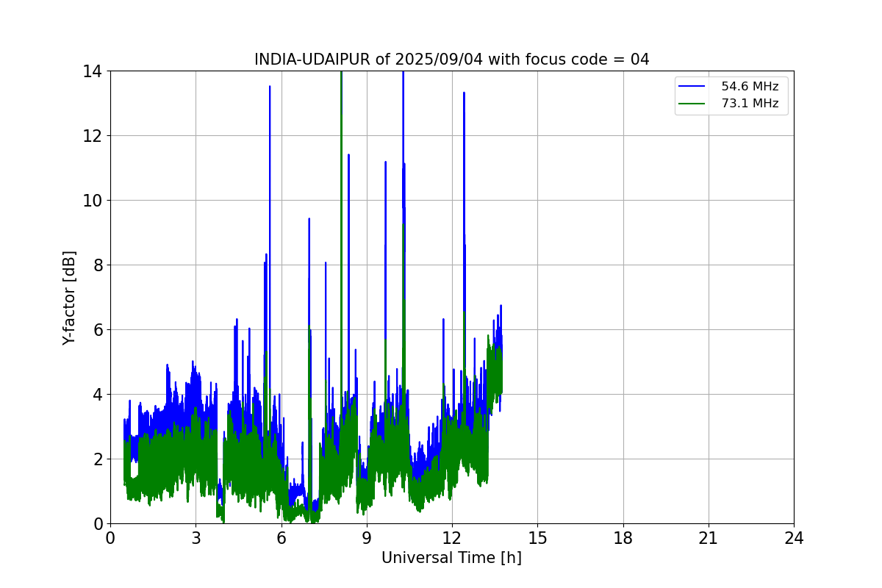Click x-axis tick label 21
Screen dimensions: 882x588
tap(709, 538)
